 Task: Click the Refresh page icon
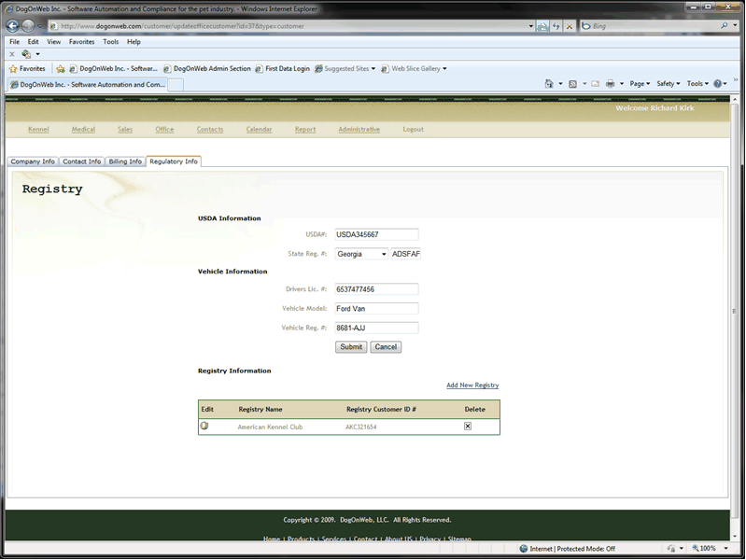tap(556, 26)
